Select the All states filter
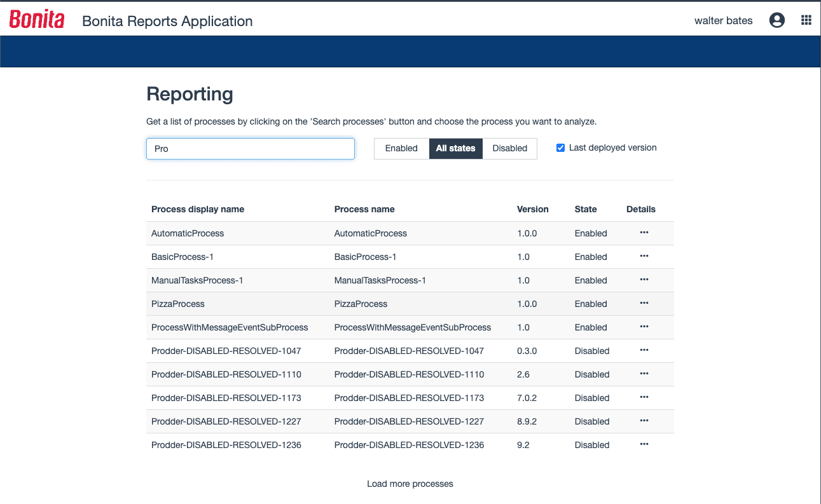This screenshot has width=821, height=504. click(x=455, y=148)
